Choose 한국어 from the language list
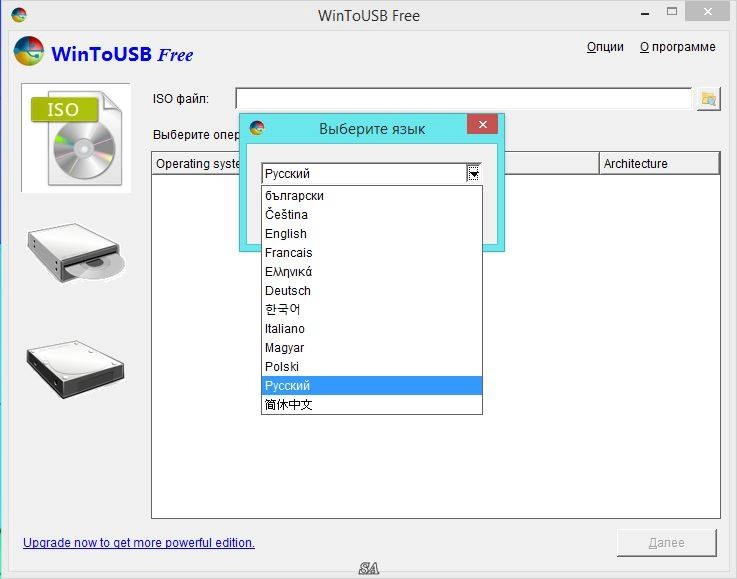737x579 pixels. click(x=372, y=309)
